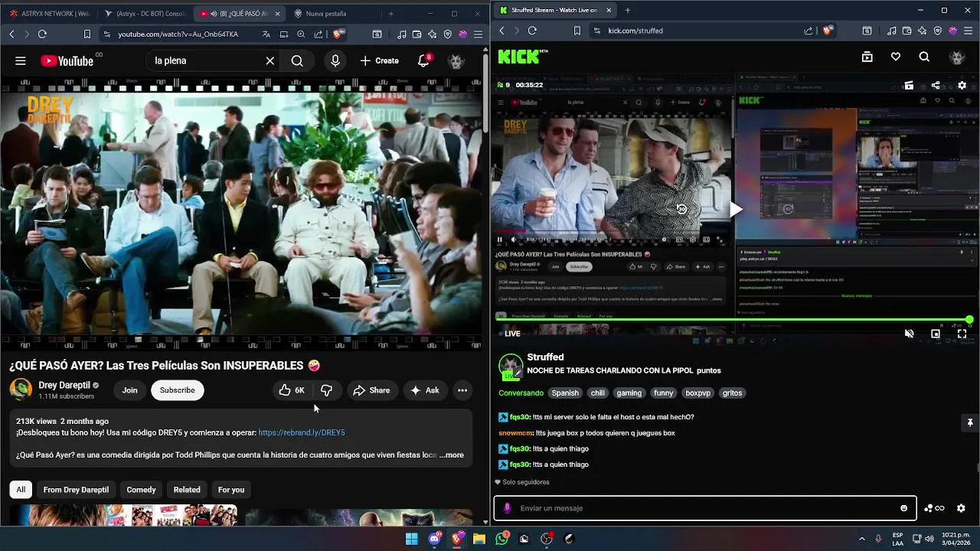Open Windows Start menu
The height and width of the screenshot is (551, 980).
pos(411,539)
